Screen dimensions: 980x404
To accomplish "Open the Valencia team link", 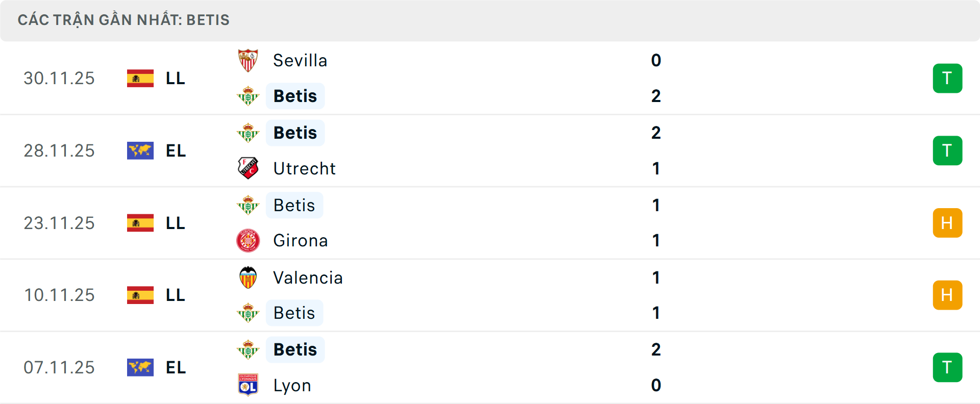I will point(308,277).
